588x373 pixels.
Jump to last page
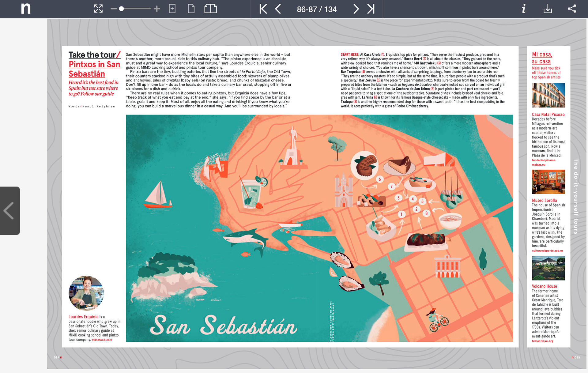pos(371,9)
